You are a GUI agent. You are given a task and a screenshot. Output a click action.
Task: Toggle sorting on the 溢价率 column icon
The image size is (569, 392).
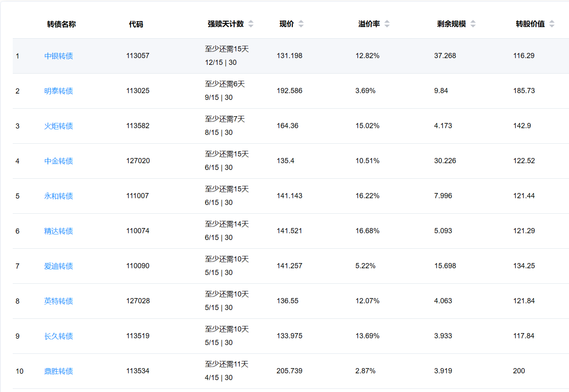(x=387, y=24)
